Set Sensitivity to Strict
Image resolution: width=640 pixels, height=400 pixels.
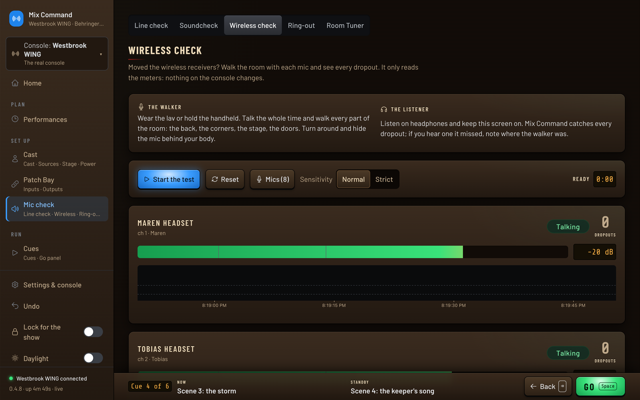click(x=384, y=179)
